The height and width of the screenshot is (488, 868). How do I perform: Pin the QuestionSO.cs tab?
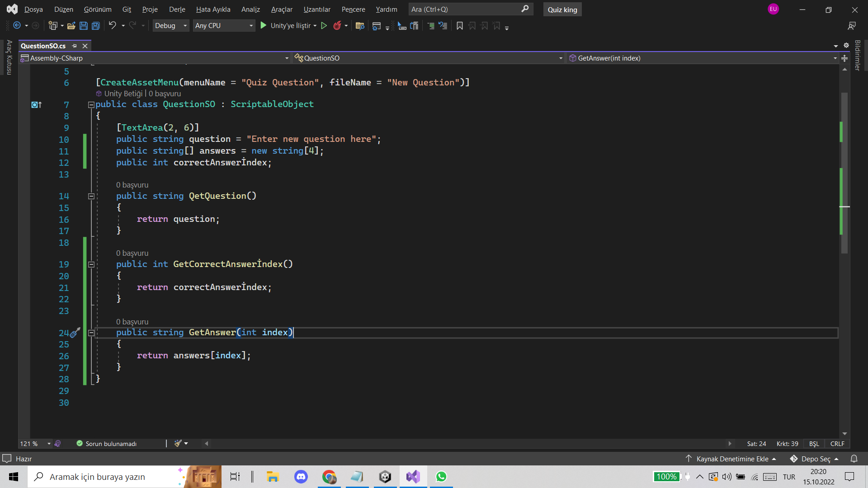(x=75, y=46)
